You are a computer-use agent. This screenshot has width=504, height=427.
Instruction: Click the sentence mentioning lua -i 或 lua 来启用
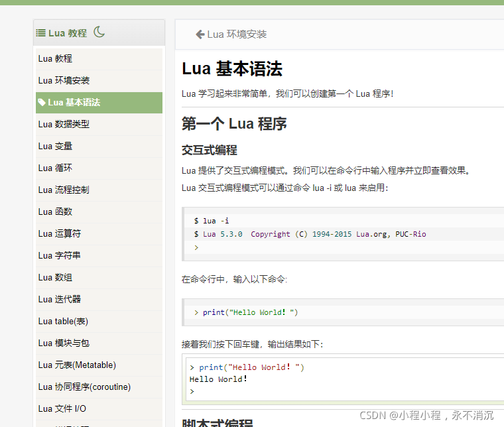284,188
